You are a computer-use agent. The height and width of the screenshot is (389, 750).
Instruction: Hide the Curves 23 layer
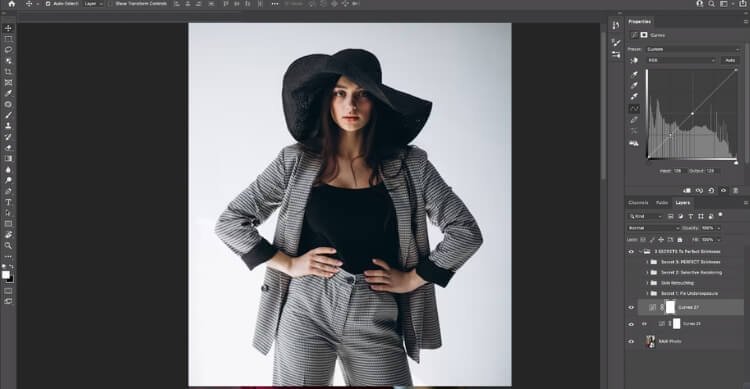[631, 324]
